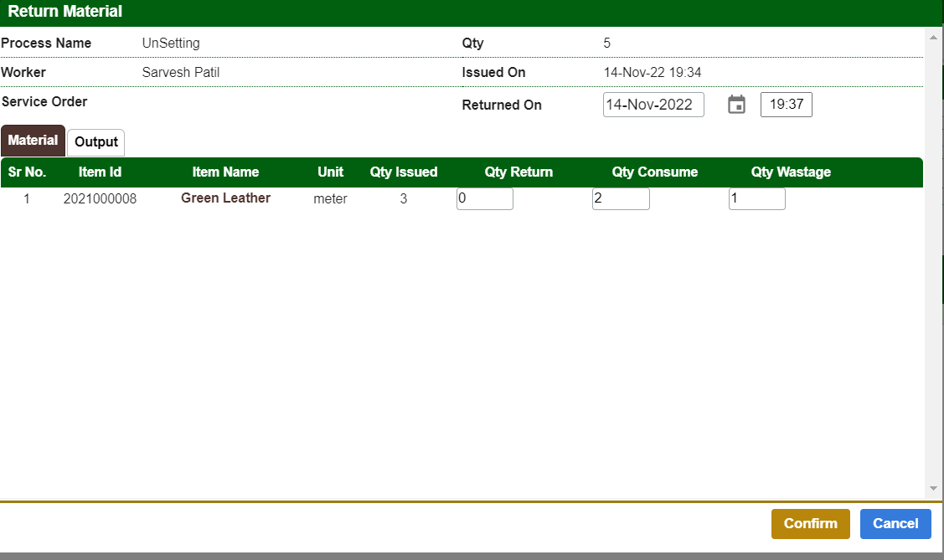
Task: Select item id 2021000008 cell
Action: point(100,198)
